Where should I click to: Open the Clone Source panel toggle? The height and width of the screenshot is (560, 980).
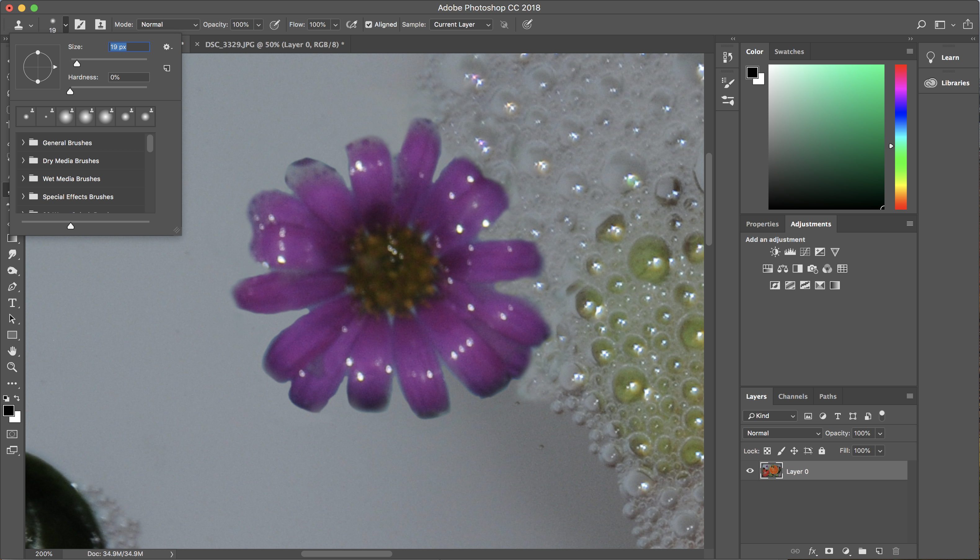[x=100, y=24]
